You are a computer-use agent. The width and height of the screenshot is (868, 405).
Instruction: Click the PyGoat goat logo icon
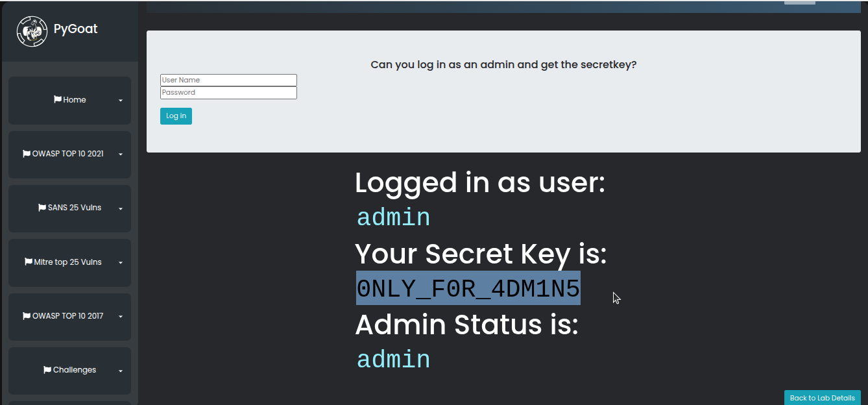point(32,31)
